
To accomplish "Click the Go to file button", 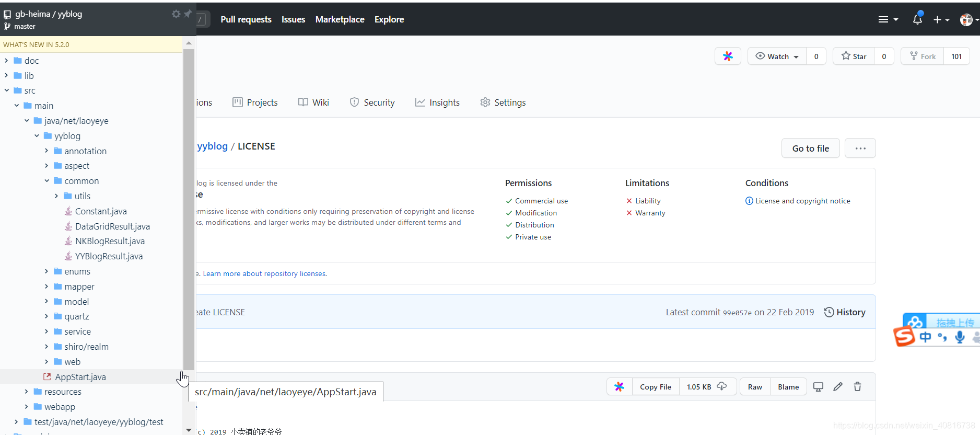I will coord(811,148).
